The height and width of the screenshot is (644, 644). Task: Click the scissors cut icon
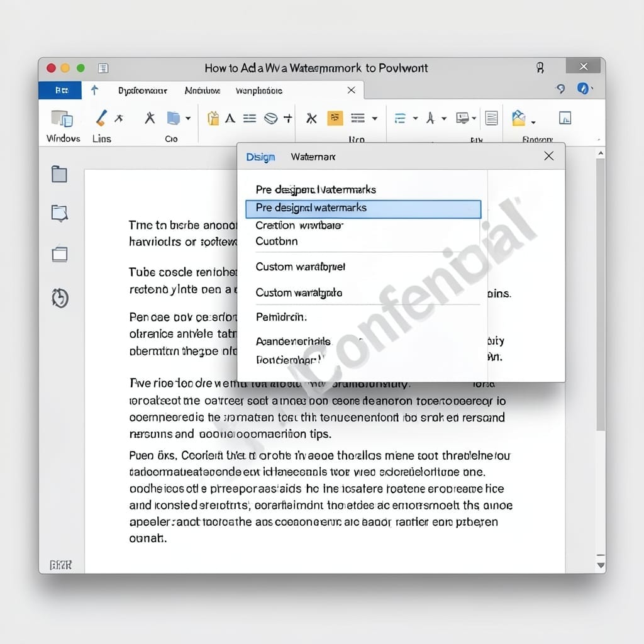pyautogui.click(x=311, y=119)
